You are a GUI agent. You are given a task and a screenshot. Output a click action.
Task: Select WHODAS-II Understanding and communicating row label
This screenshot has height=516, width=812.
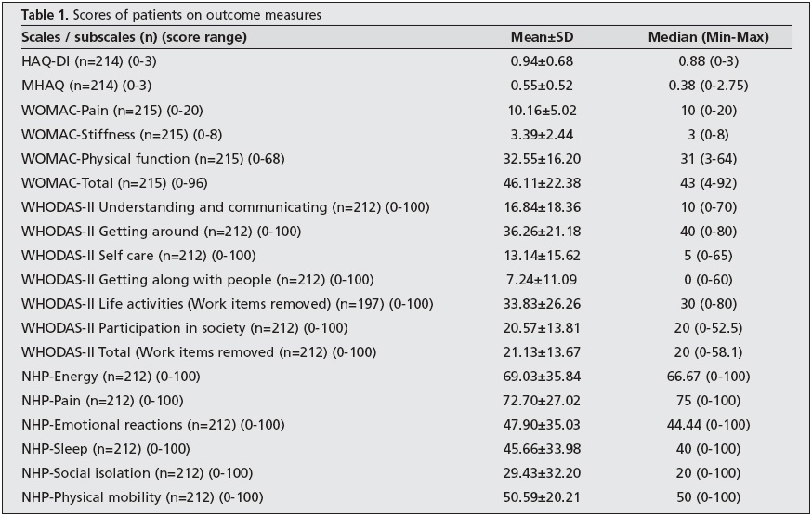(226, 206)
